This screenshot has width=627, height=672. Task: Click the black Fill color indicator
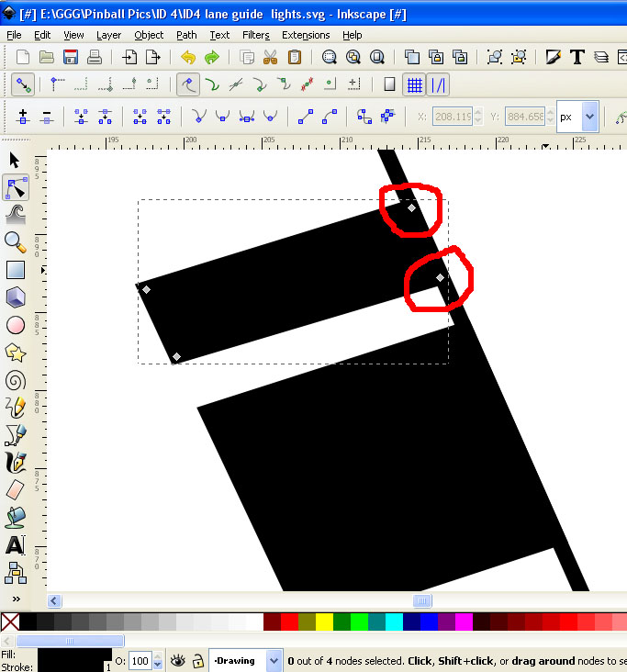point(73,655)
